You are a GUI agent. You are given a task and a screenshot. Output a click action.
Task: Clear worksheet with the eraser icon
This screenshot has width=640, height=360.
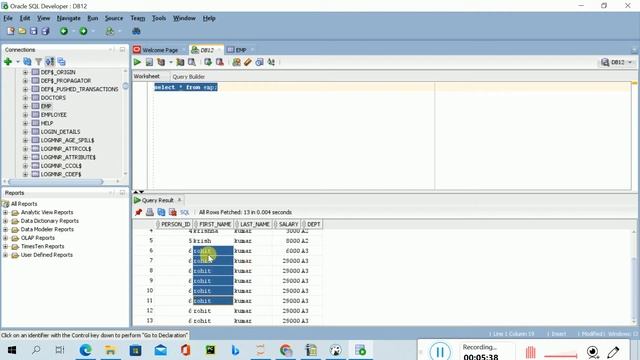(248, 62)
